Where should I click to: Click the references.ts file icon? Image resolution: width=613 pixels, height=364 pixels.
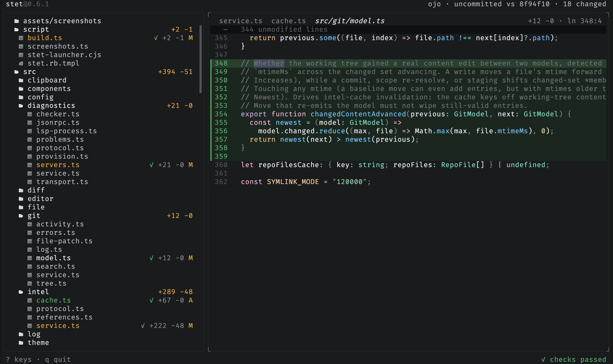tap(30, 317)
